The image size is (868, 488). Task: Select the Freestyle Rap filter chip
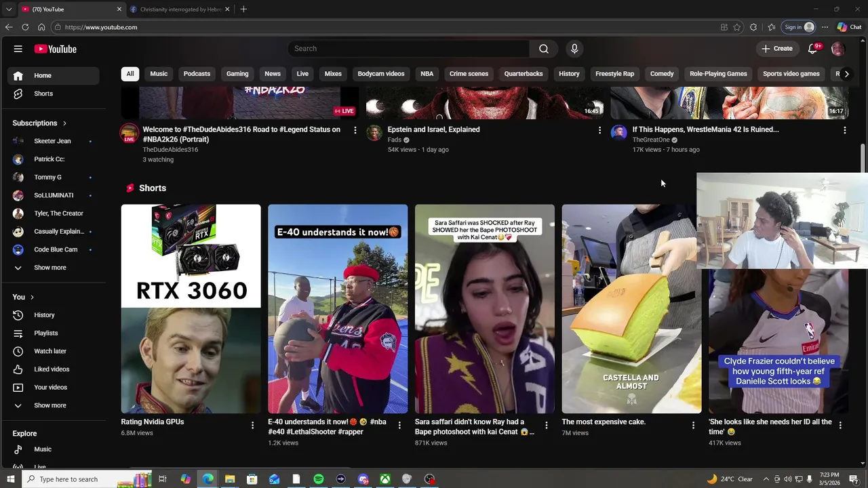[614, 74]
